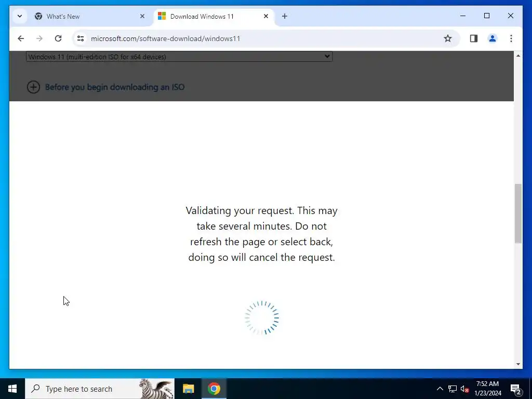Click the scrollbar down arrow
The width and height of the screenshot is (532, 399).
coord(518,364)
